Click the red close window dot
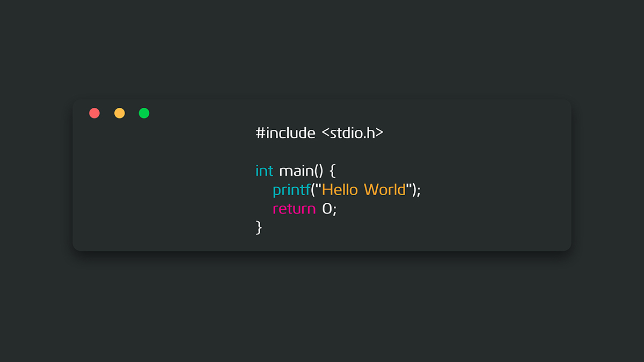 click(94, 113)
